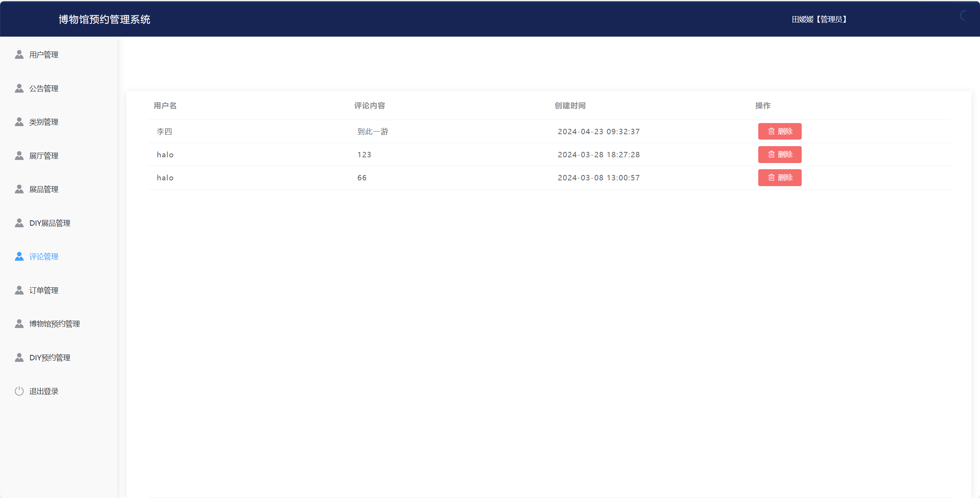Delete the comment with content 66
The height and width of the screenshot is (498, 980).
(779, 178)
